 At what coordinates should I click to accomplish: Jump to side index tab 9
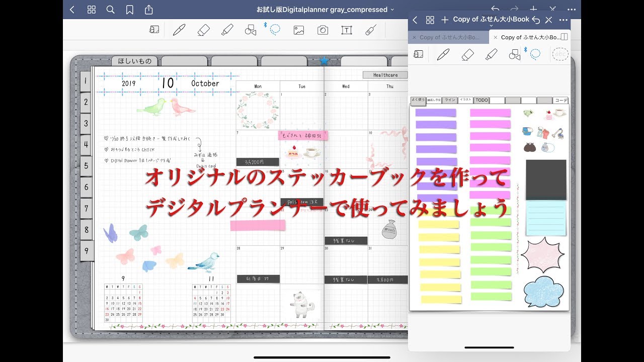(86, 250)
